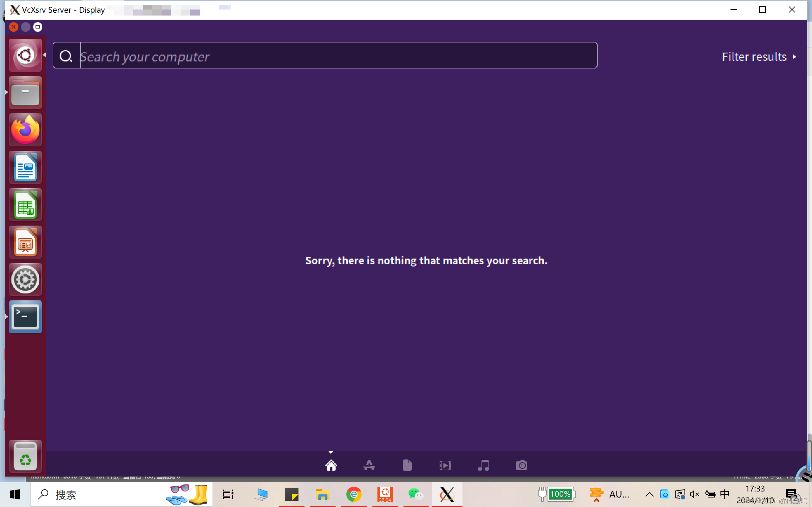Select the Music lens tab
This screenshot has height=507, width=812.
tap(483, 465)
